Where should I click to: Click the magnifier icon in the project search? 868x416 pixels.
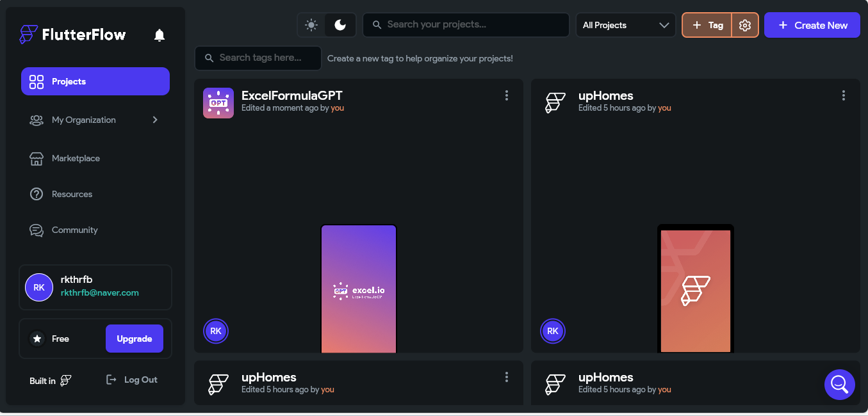(x=376, y=25)
